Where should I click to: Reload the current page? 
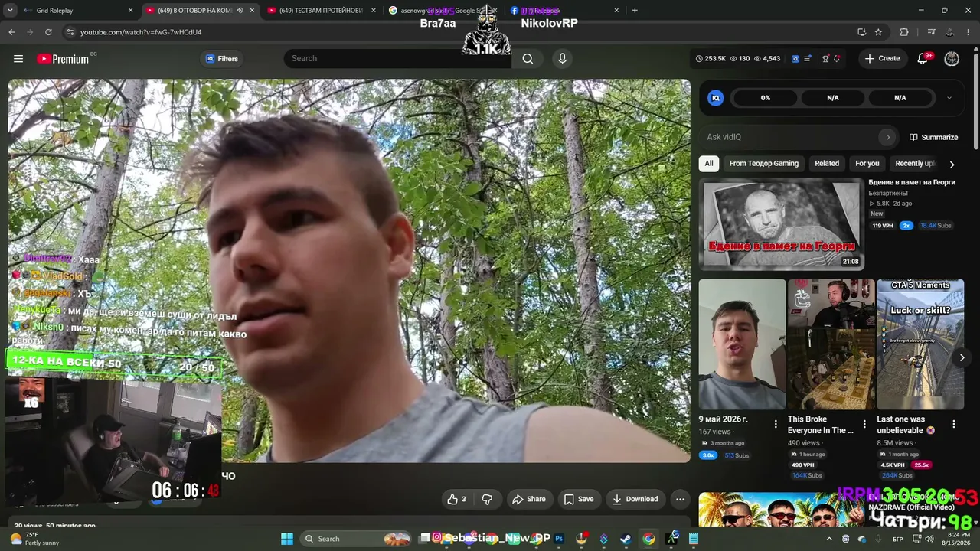48,32
